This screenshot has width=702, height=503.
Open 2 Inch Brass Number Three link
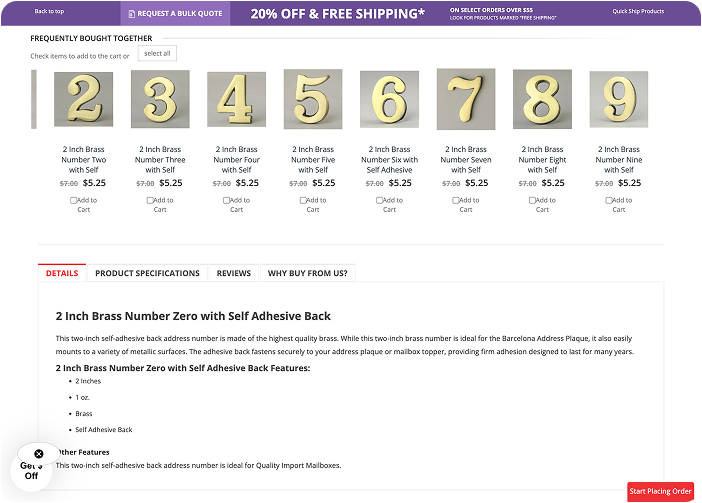pos(160,159)
